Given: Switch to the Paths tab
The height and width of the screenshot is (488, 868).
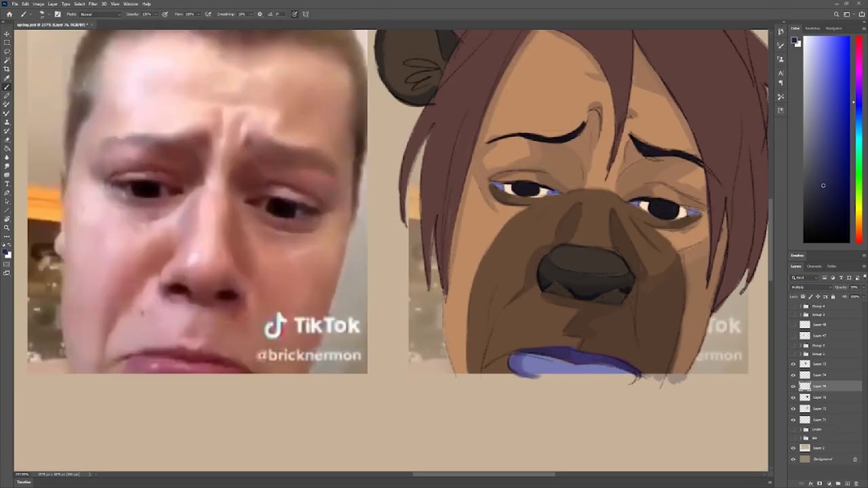Looking at the screenshot, I should (831, 266).
